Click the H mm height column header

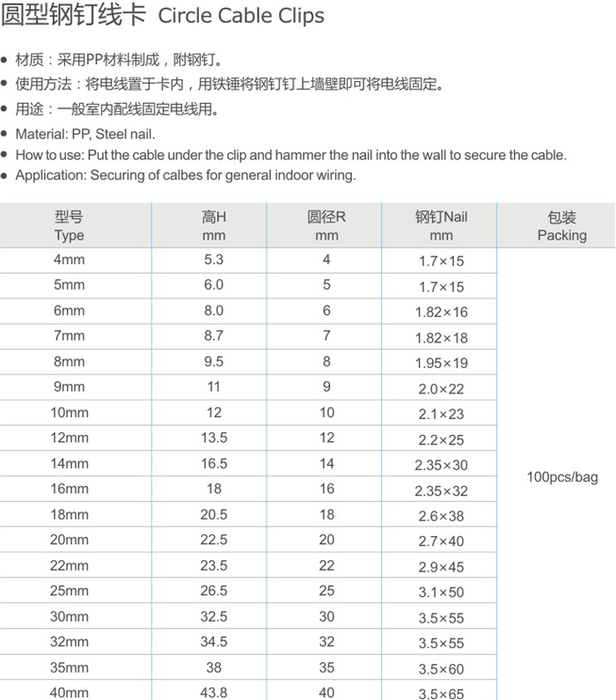tap(214, 226)
